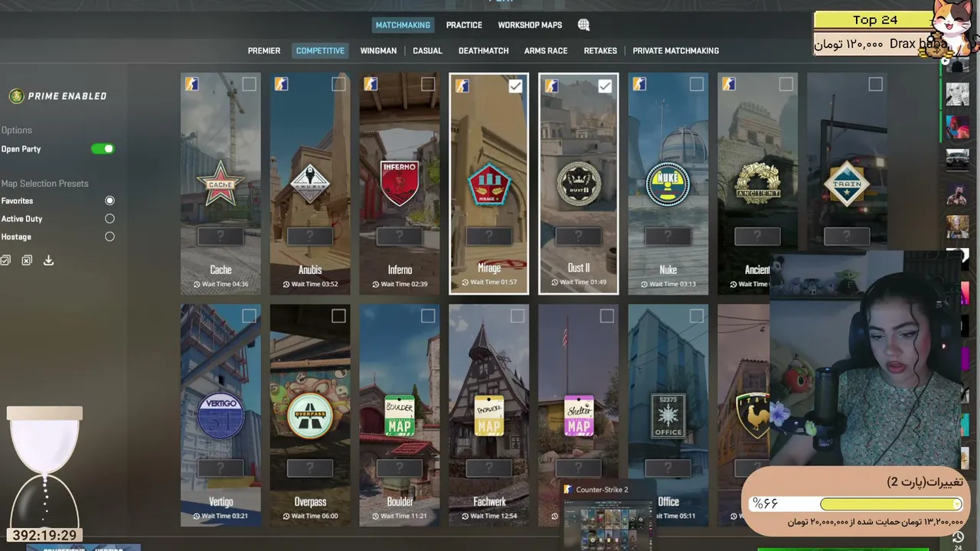Click the Overpass map badge

point(310,416)
